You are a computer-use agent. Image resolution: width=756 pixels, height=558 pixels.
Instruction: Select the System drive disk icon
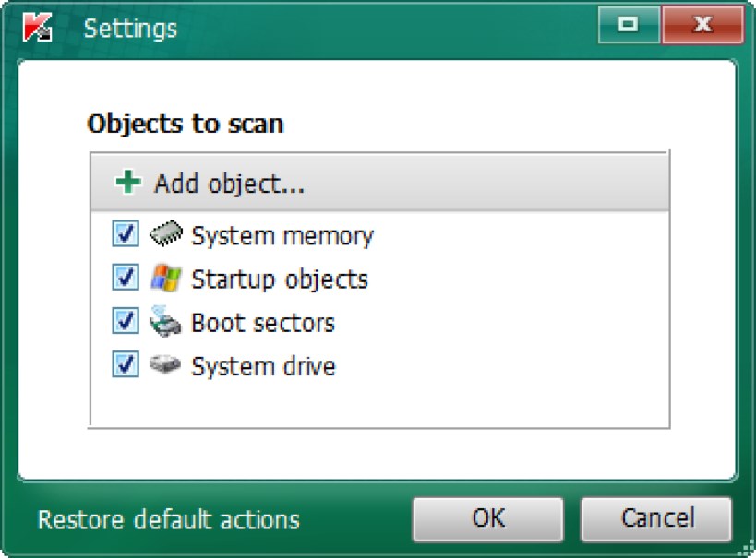point(165,363)
